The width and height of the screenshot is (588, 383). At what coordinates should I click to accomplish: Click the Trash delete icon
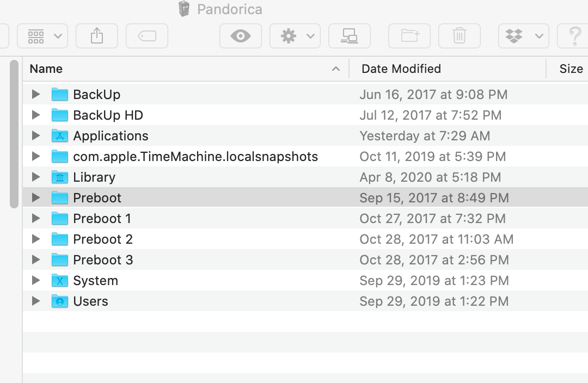459,36
